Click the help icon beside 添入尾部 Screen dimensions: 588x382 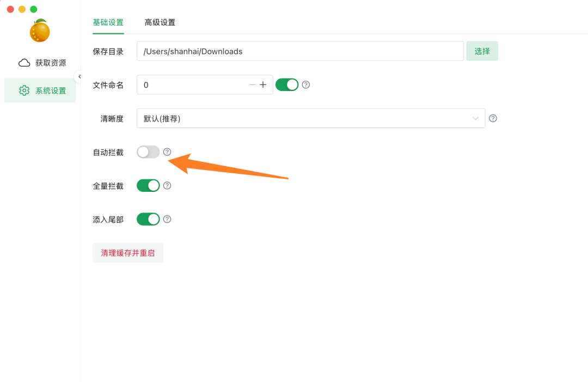point(167,219)
